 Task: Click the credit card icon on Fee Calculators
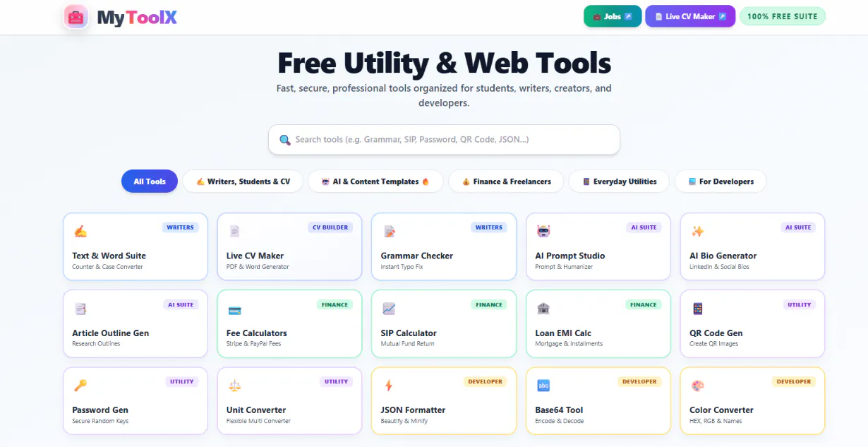tap(234, 309)
